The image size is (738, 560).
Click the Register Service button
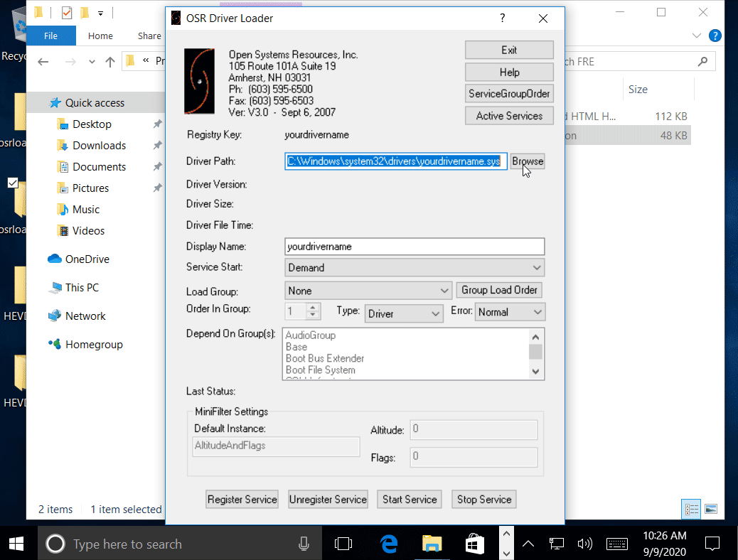tap(242, 500)
